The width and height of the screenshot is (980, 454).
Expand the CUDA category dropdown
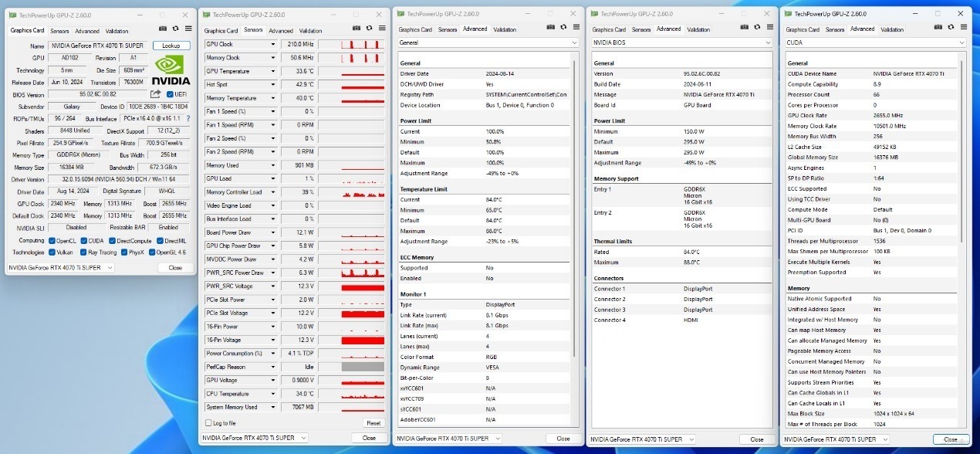coord(961,42)
